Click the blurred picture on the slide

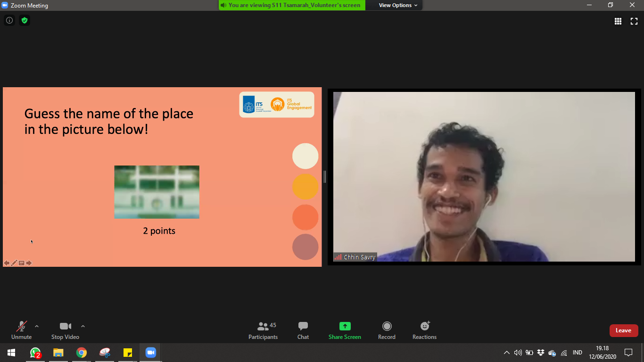pos(157,192)
